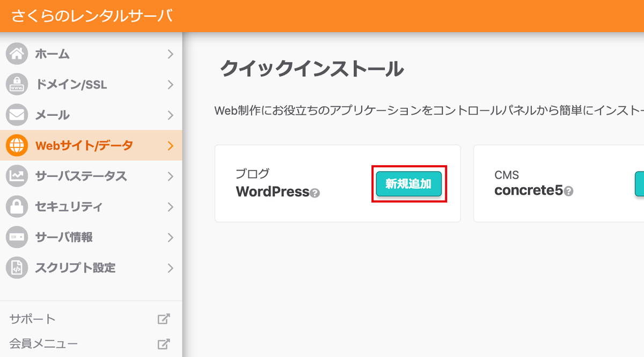
Task: Open the メール menu item
Action: [x=91, y=115]
